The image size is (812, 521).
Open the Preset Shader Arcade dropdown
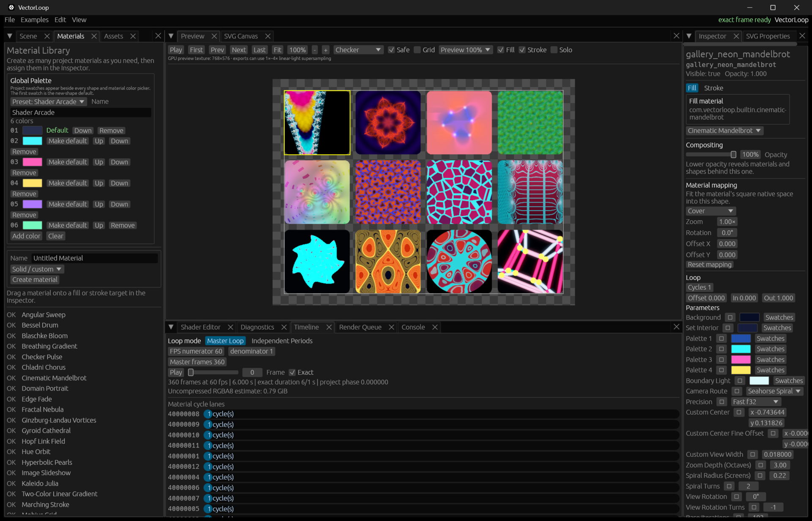[x=48, y=102]
